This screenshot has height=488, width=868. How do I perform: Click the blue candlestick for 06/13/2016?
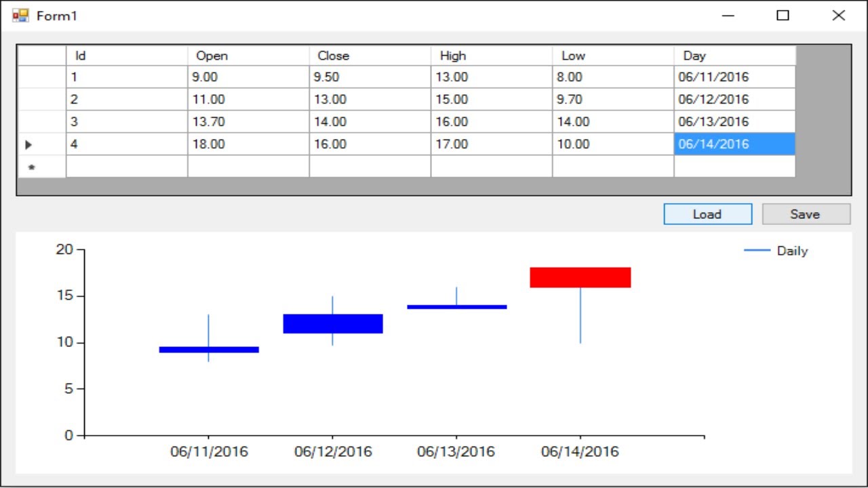tap(457, 307)
